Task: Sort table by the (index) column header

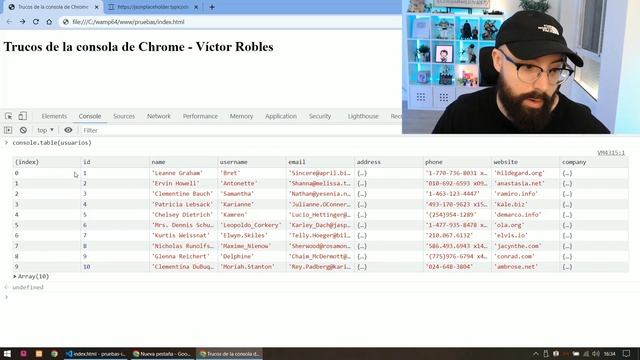Action: click(x=47, y=162)
